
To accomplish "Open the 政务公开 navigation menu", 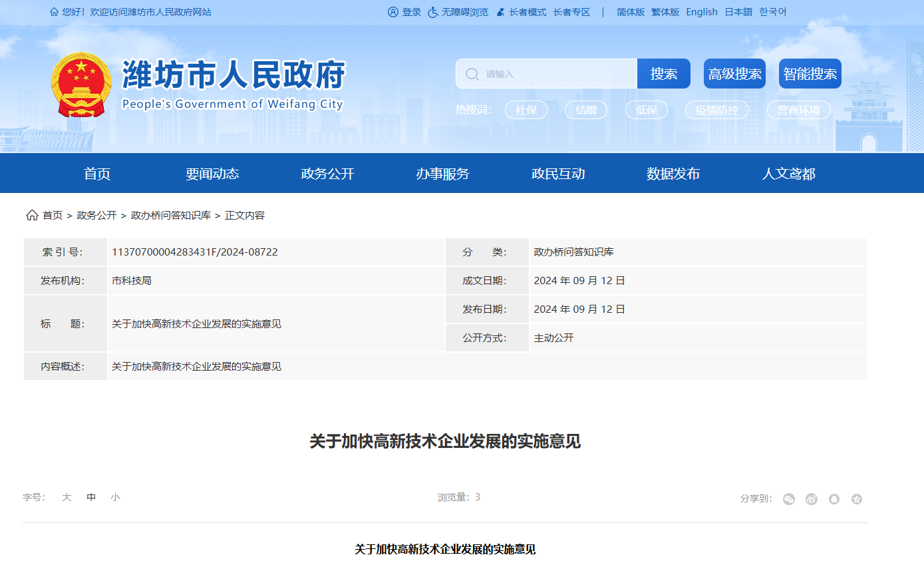I will tap(327, 173).
